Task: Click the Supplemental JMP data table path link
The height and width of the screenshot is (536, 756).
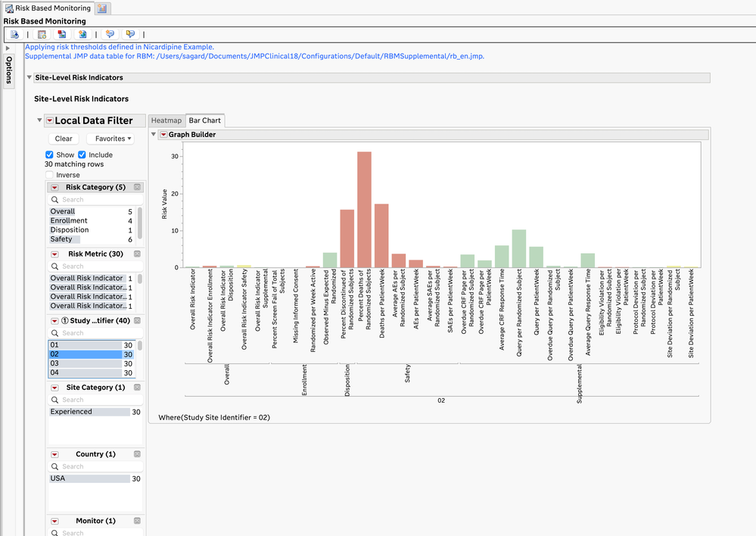Action: [x=254, y=56]
